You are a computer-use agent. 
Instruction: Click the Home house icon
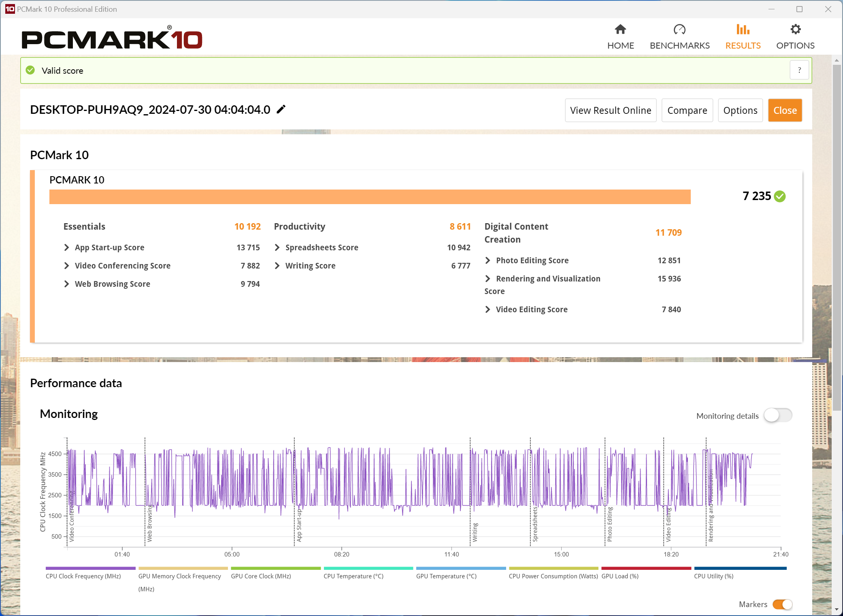coord(620,30)
